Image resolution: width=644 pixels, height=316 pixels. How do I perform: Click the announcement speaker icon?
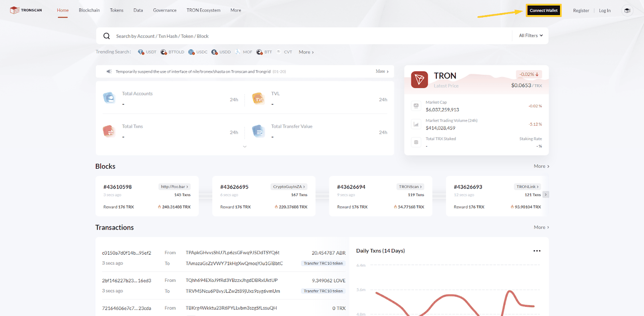108,71
